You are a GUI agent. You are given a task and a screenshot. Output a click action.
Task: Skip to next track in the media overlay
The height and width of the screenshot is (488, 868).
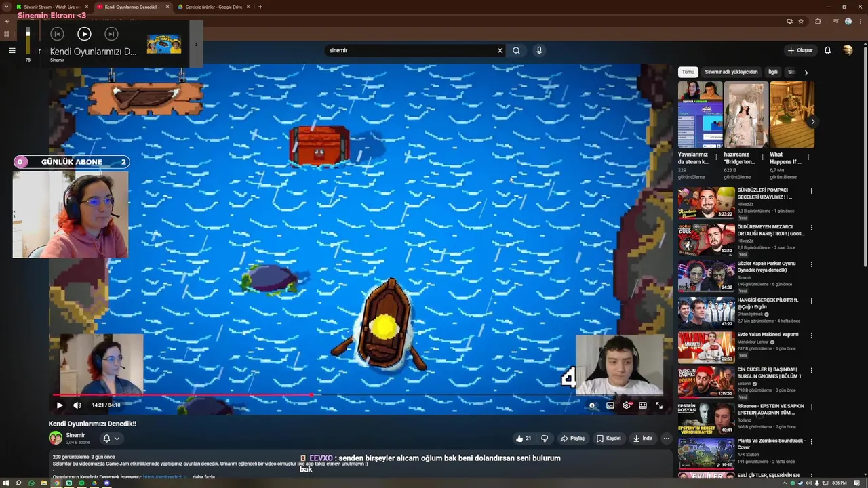[x=111, y=34]
